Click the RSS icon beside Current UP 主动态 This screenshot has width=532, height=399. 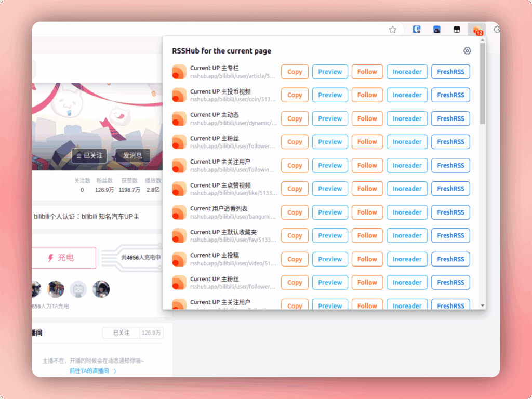pyautogui.click(x=179, y=118)
